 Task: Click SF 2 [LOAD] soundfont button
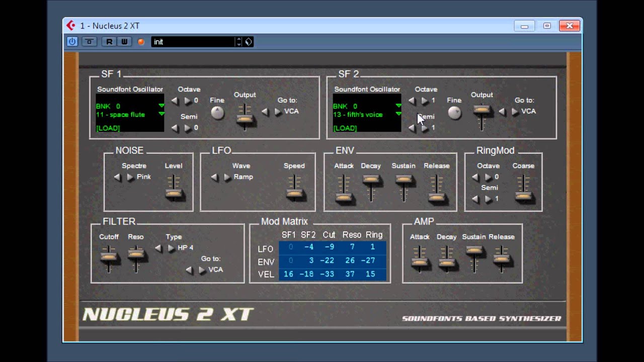345,128
